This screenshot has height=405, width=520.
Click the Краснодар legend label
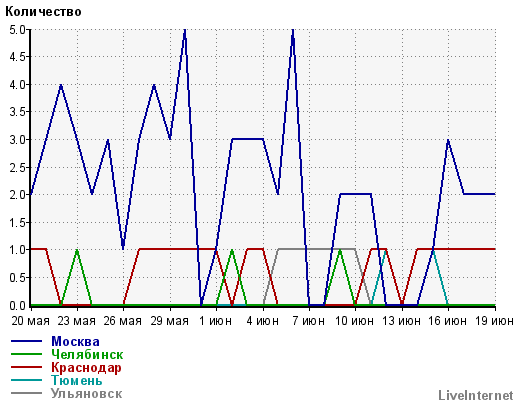(86, 368)
